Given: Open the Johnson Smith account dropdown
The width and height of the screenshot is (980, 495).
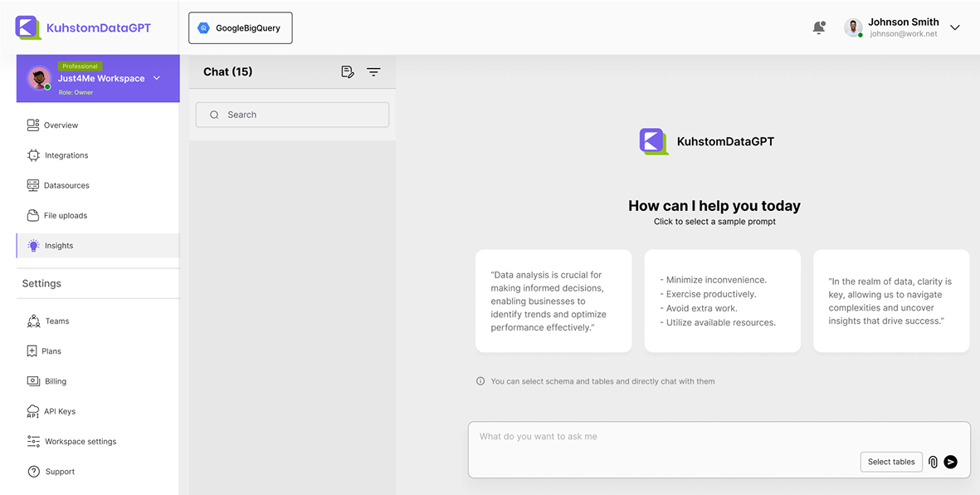Looking at the screenshot, I should [954, 27].
